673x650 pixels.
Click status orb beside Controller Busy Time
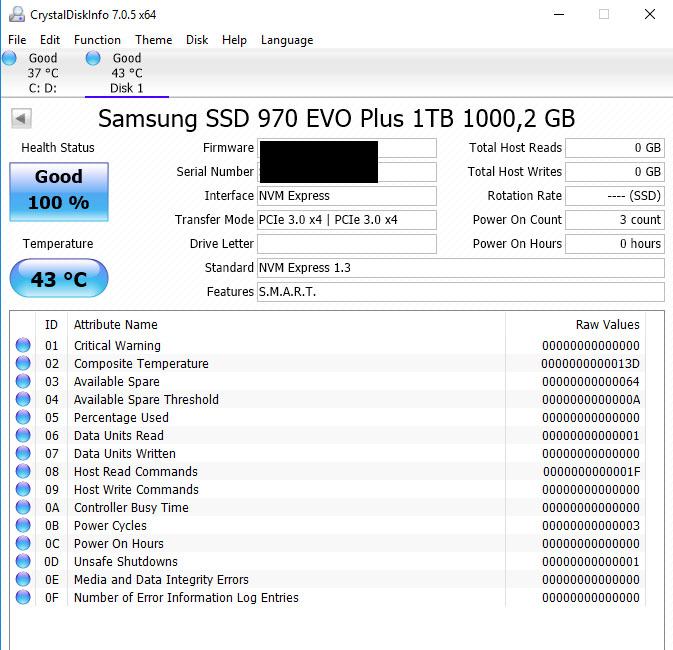click(23, 507)
